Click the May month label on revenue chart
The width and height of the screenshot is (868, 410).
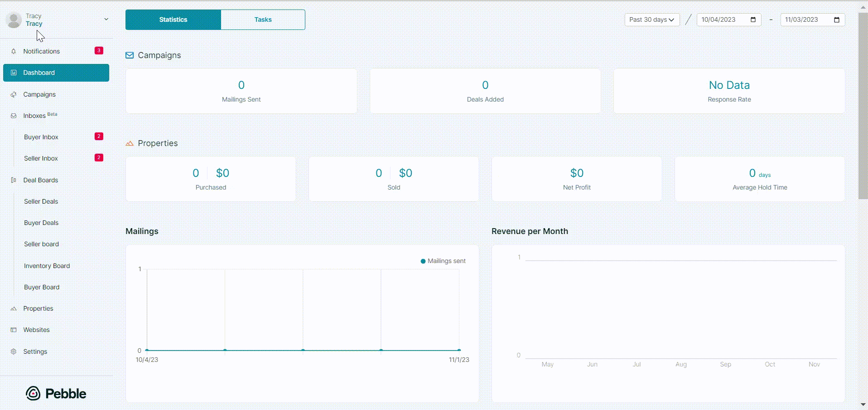[548, 364]
